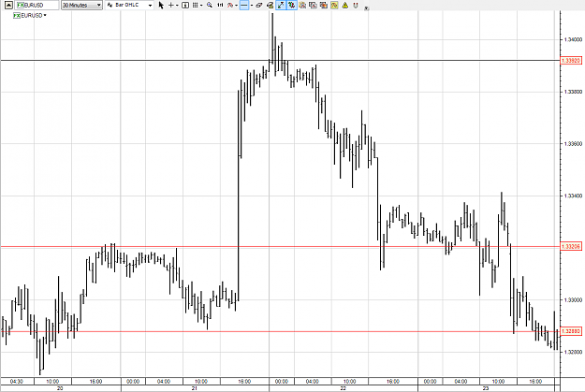Click the 1.33400 price axis value
The width and height of the screenshot is (585, 392).
573,196
